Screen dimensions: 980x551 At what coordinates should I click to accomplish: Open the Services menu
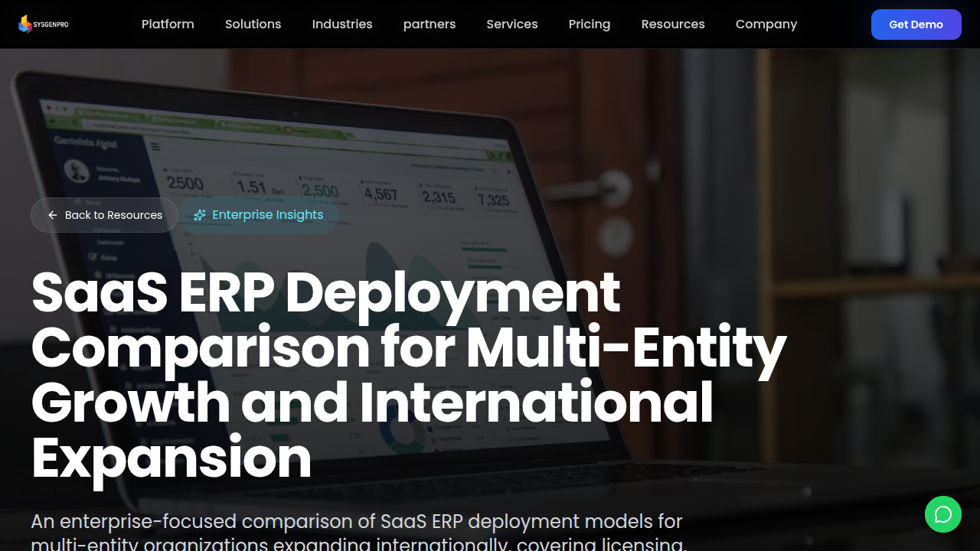(512, 24)
